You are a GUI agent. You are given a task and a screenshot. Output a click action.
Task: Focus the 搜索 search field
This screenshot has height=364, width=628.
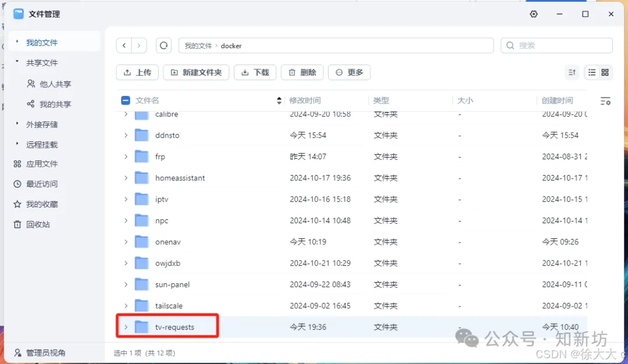point(556,46)
